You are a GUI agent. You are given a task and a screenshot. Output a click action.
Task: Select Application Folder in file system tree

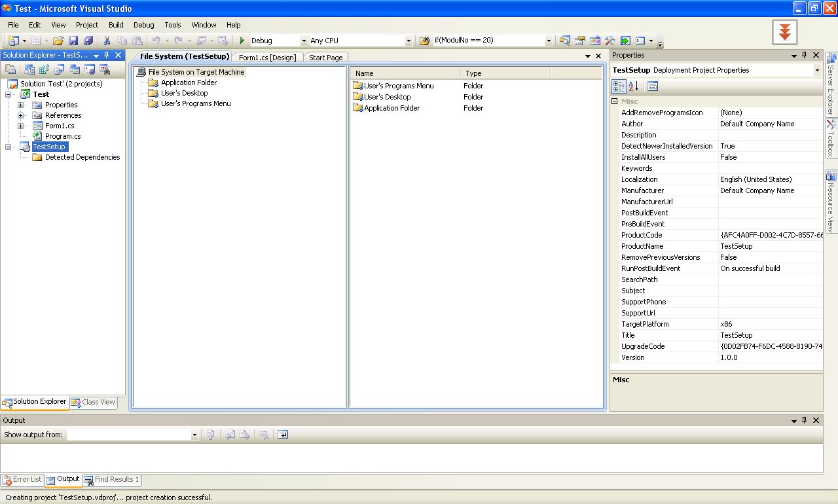click(189, 82)
